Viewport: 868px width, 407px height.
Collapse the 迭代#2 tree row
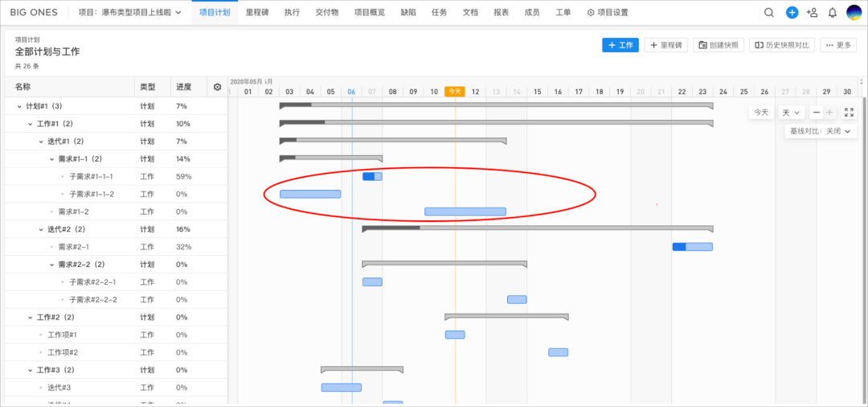click(x=41, y=229)
